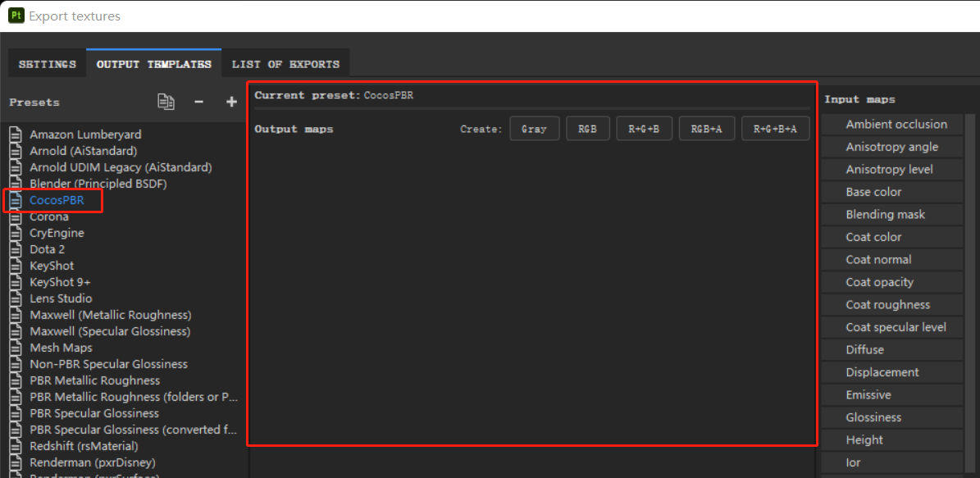Click the file icon beside Corona
The image size is (980, 478).
coord(16,216)
